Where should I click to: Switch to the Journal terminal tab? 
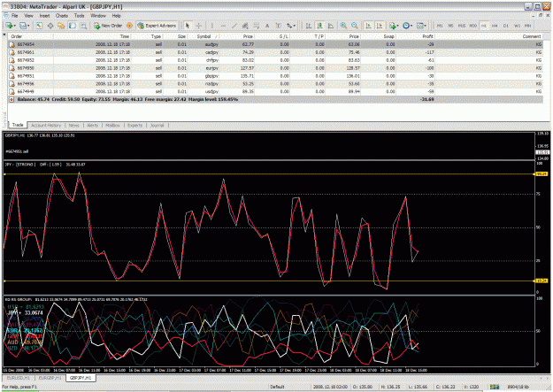[x=157, y=126]
